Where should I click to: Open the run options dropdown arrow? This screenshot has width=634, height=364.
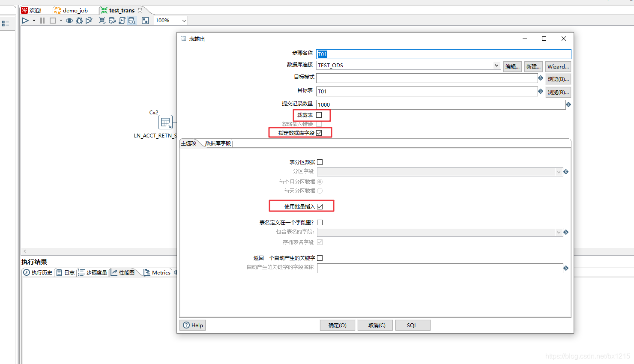pos(34,21)
